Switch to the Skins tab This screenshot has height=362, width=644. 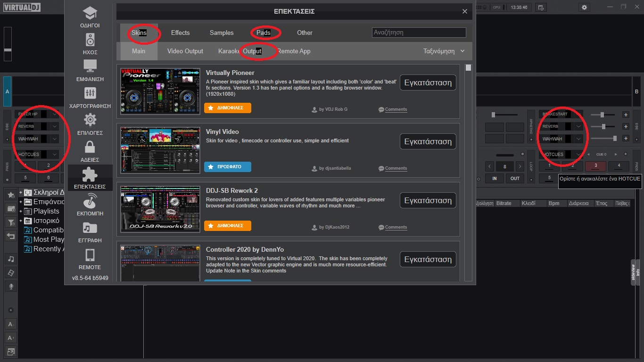coord(139,33)
